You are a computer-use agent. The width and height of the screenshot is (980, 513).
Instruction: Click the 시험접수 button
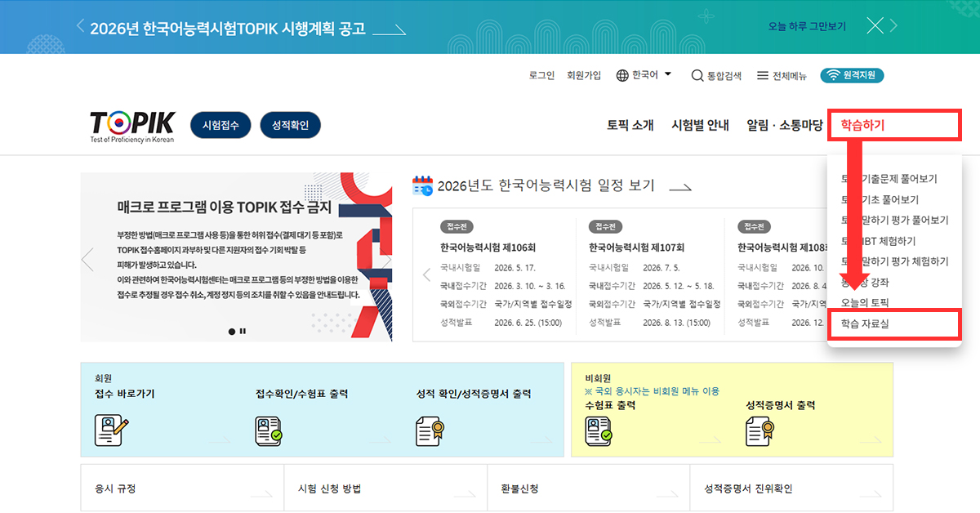(220, 125)
